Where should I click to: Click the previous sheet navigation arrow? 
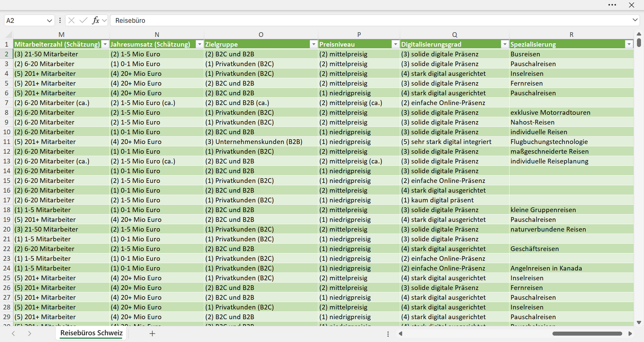pyautogui.click(x=13, y=334)
